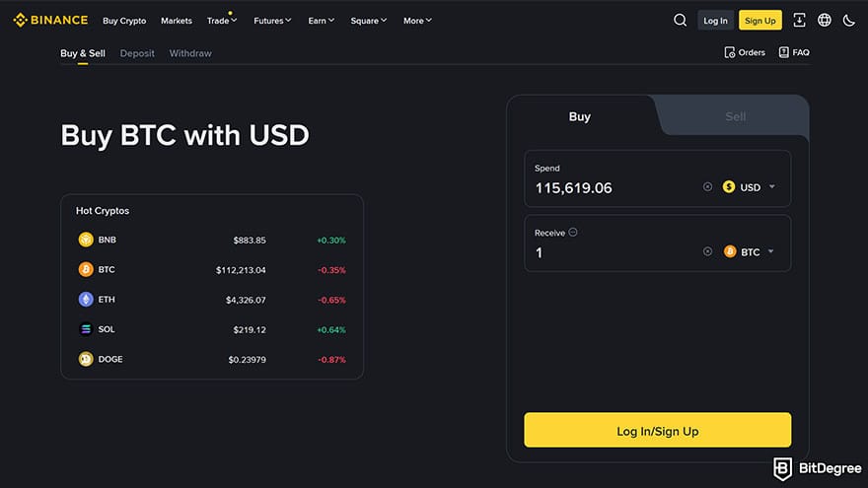Screen dimensions: 868x488
Task: Select the ETH row label
Action: (107, 300)
